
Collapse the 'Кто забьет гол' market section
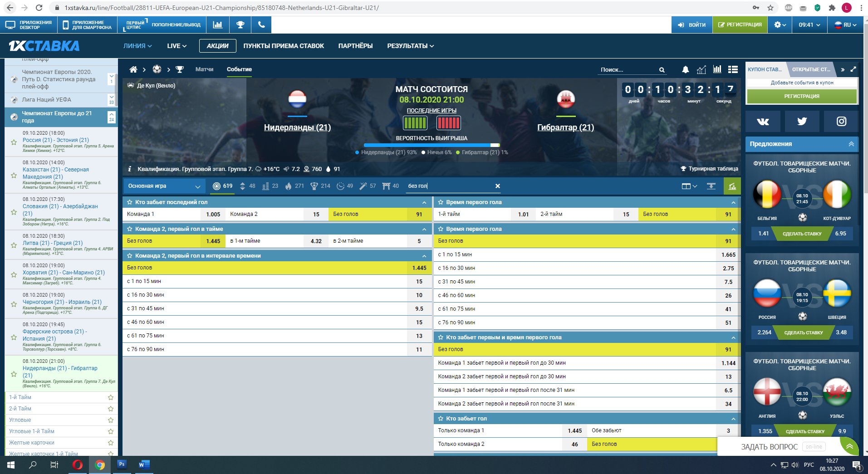pos(733,419)
